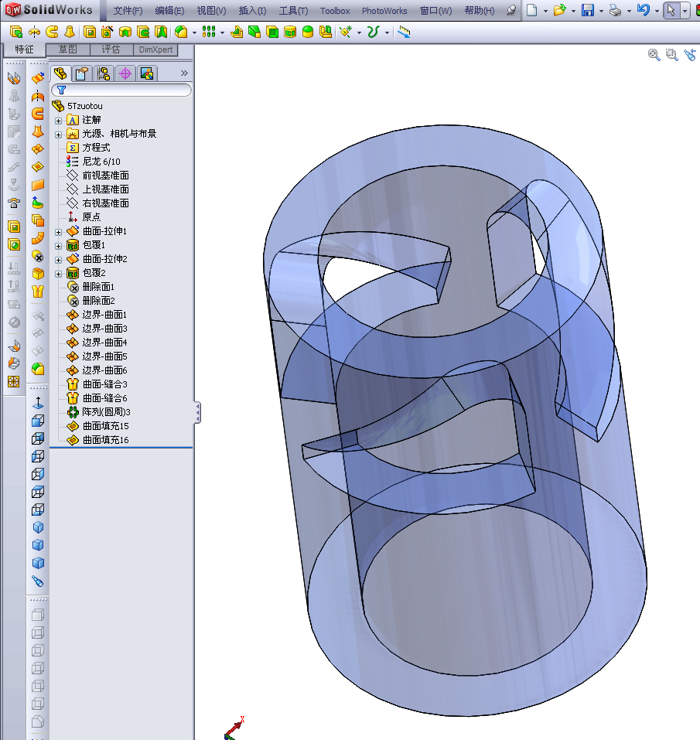Switch to the 草图 command tab
The image size is (700, 740).
[x=67, y=49]
